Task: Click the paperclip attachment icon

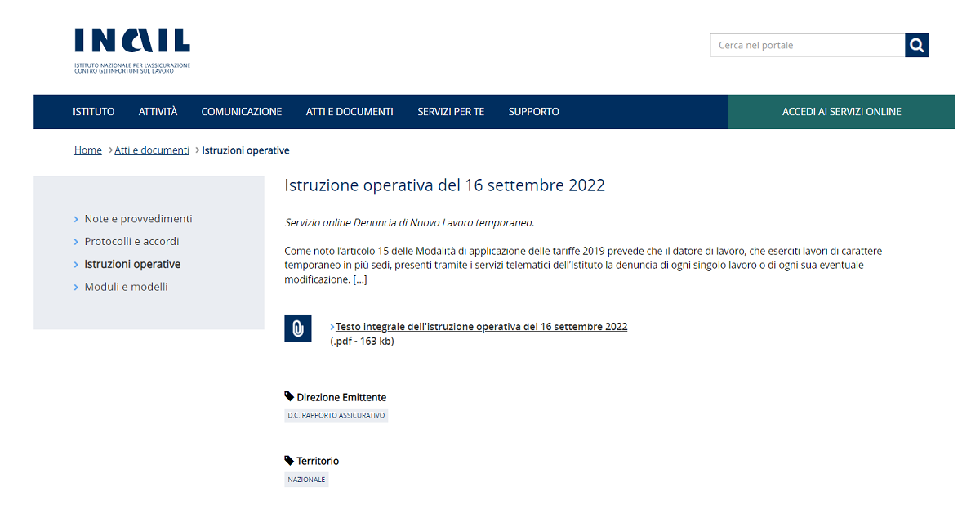Action: [x=298, y=328]
